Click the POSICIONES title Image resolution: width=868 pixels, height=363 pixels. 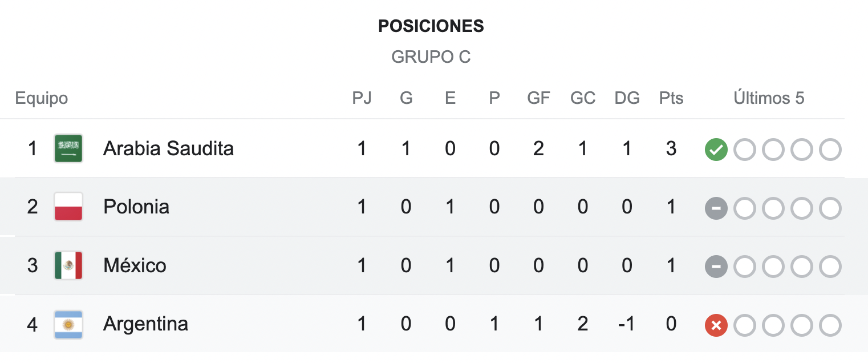tap(431, 26)
